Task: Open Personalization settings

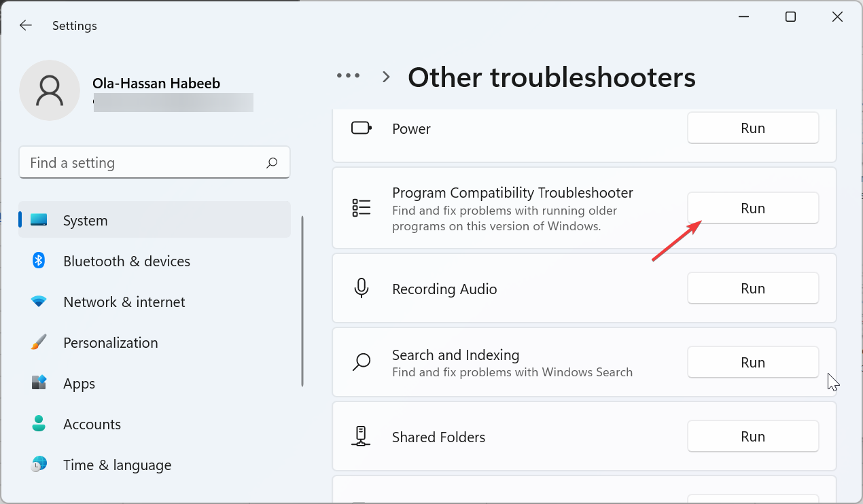Action: [x=154, y=342]
